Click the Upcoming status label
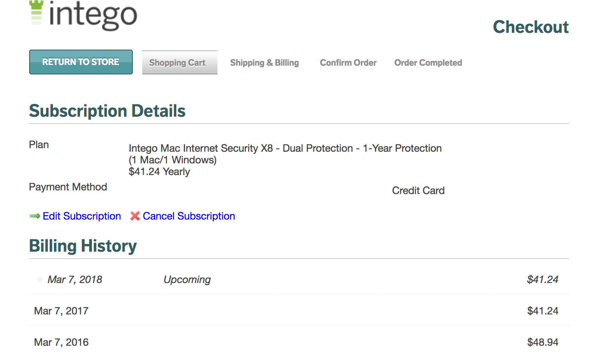The width and height of the screenshot is (594, 364). point(187,280)
